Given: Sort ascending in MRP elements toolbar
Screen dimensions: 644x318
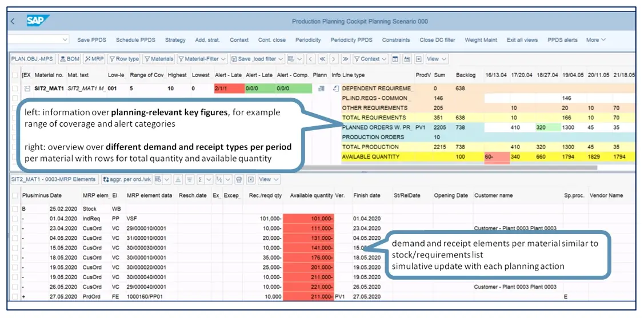Looking at the screenshot, I should 178,179.
